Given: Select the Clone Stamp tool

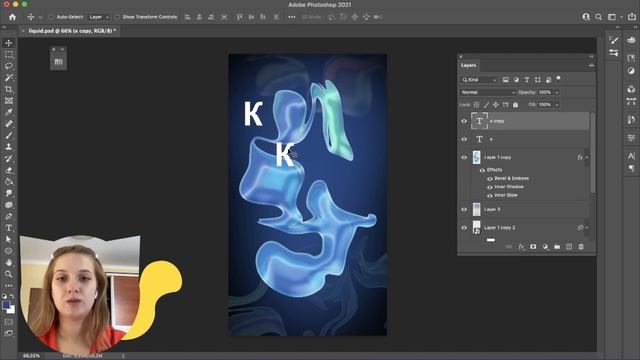Looking at the screenshot, I should point(9,147).
